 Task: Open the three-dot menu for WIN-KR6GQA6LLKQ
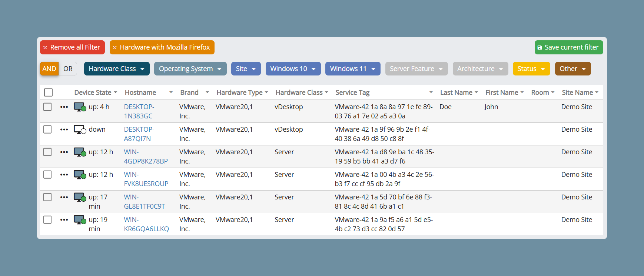(x=64, y=220)
